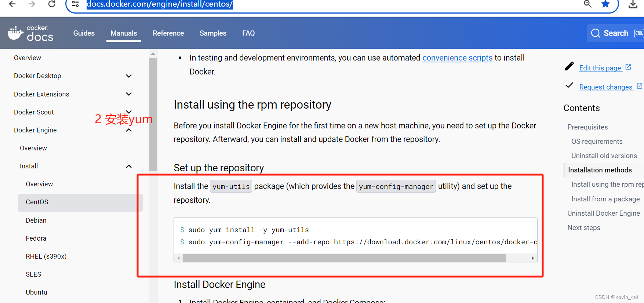Select the Debian install page
The width and height of the screenshot is (644, 303).
pyautogui.click(x=36, y=220)
